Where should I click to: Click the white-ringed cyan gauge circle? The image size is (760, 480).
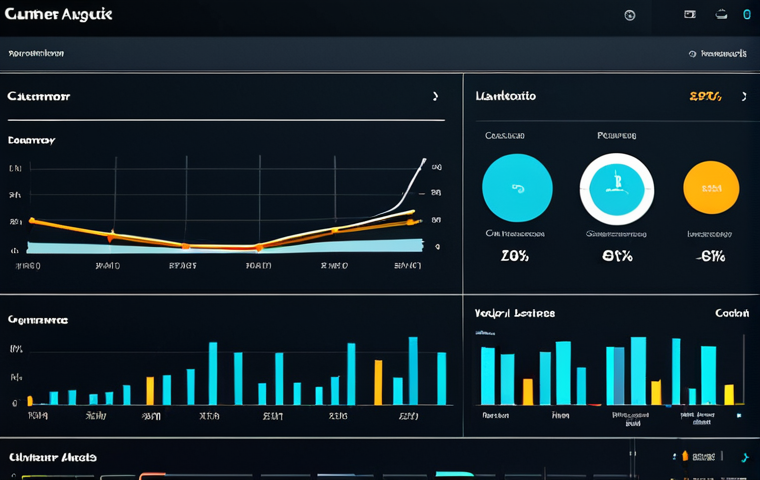point(617,188)
